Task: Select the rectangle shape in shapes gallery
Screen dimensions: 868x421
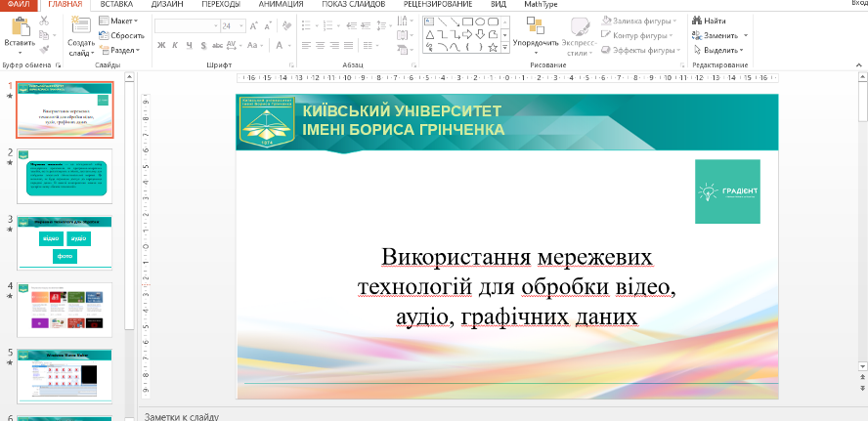Action: (467, 20)
